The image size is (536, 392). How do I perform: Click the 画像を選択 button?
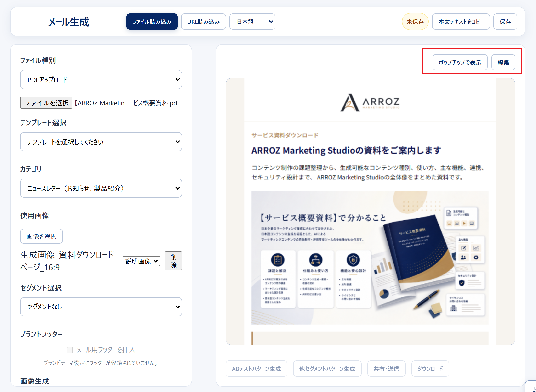(x=41, y=236)
